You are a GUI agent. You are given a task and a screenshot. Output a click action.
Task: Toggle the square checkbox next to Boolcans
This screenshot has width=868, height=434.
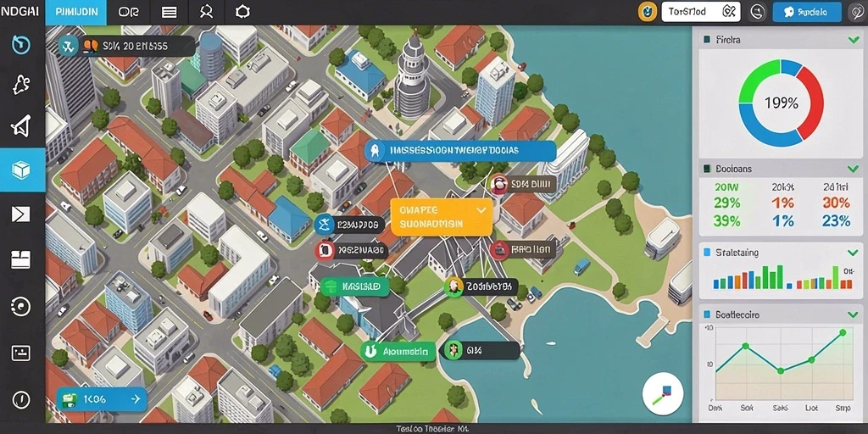pos(706,168)
